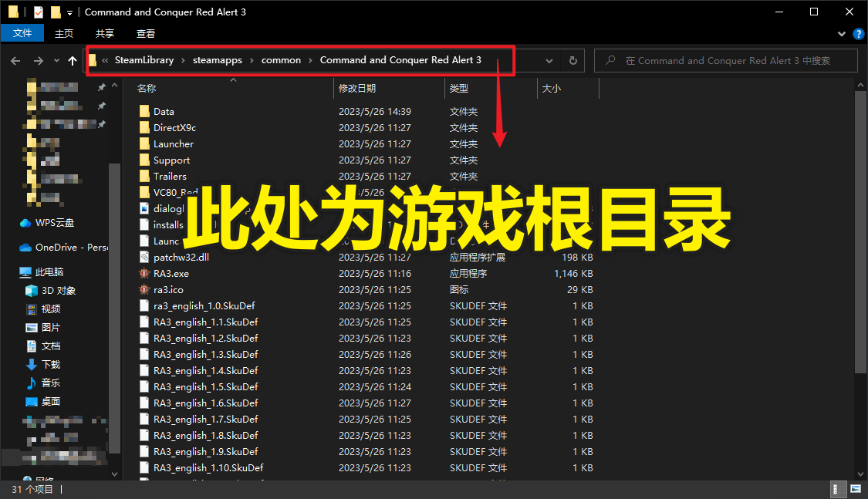Select RA3_english_1.2.SkuDef file
This screenshot has width=868, height=499.
click(x=206, y=338)
